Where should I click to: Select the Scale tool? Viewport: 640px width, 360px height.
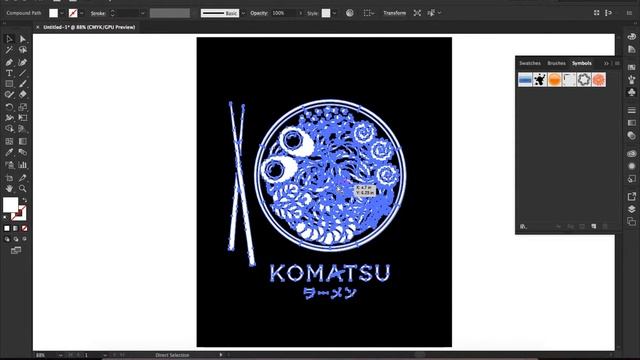(22, 107)
